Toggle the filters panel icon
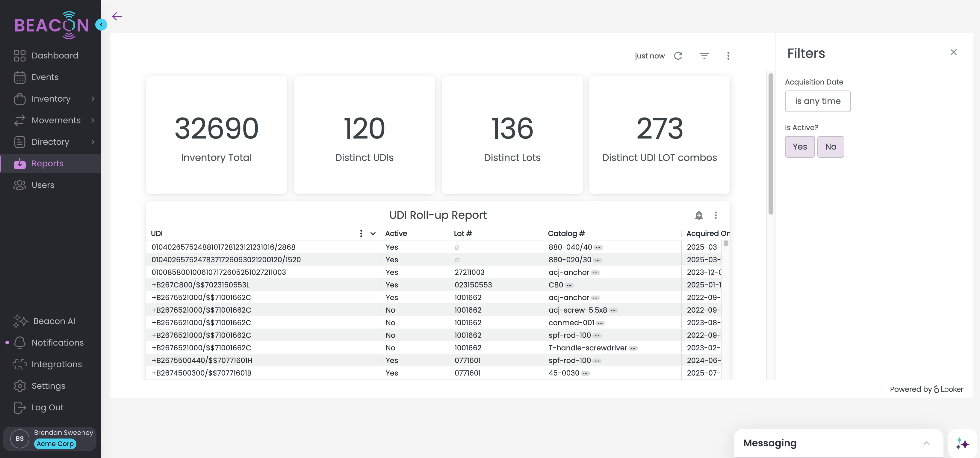Image resolution: width=980 pixels, height=458 pixels. [704, 56]
